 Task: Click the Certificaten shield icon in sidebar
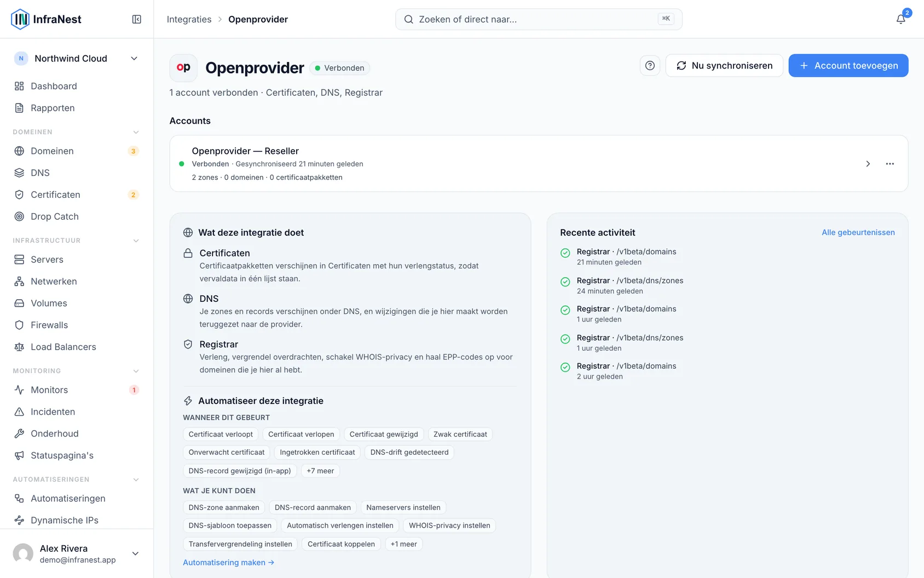(x=19, y=194)
